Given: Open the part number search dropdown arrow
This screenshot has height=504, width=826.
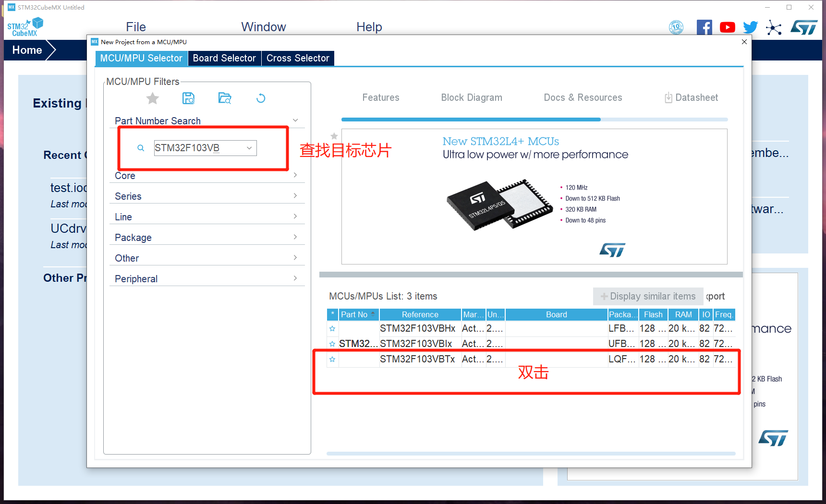Looking at the screenshot, I should click(x=249, y=148).
